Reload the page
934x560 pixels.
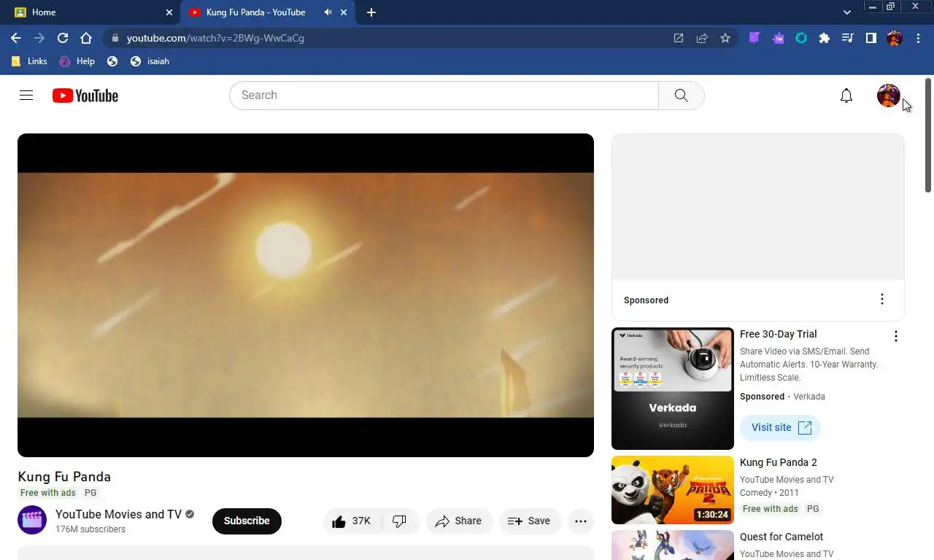click(63, 38)
